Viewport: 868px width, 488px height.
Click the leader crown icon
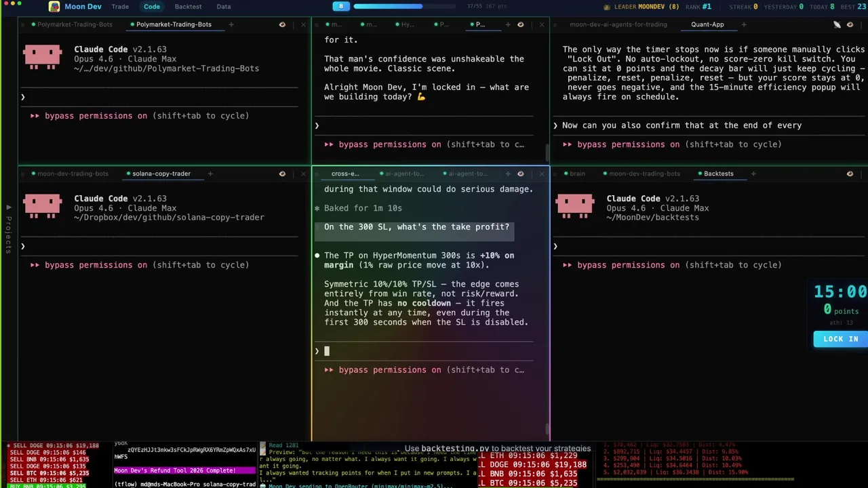(x=607, y=7)
